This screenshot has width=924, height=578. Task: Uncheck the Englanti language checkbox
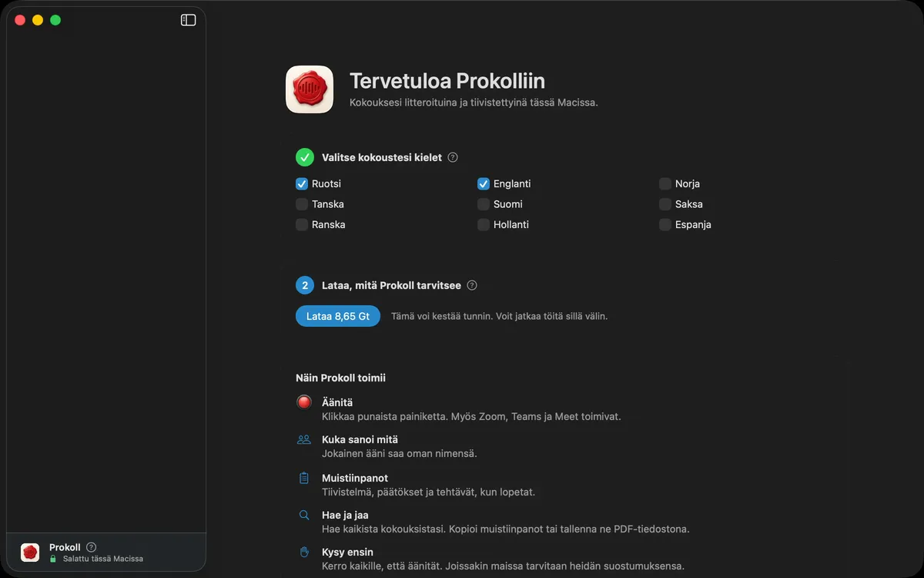click(484, 184)
